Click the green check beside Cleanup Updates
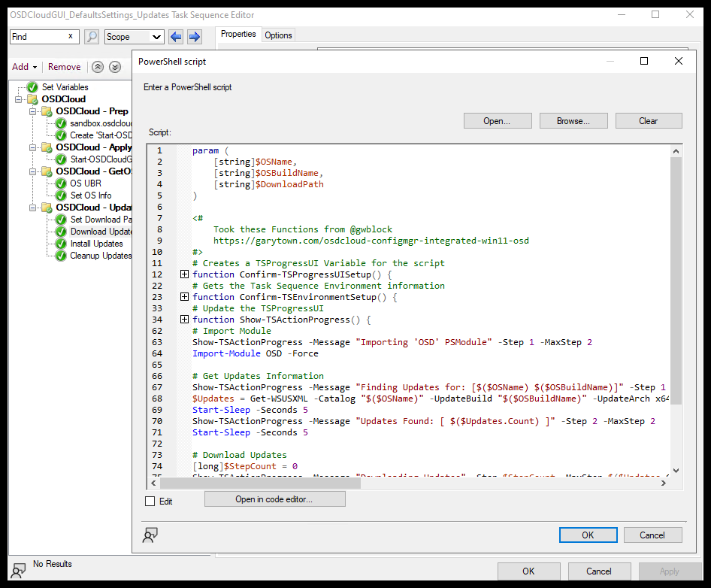711x588 pixels. pos(59,256)
